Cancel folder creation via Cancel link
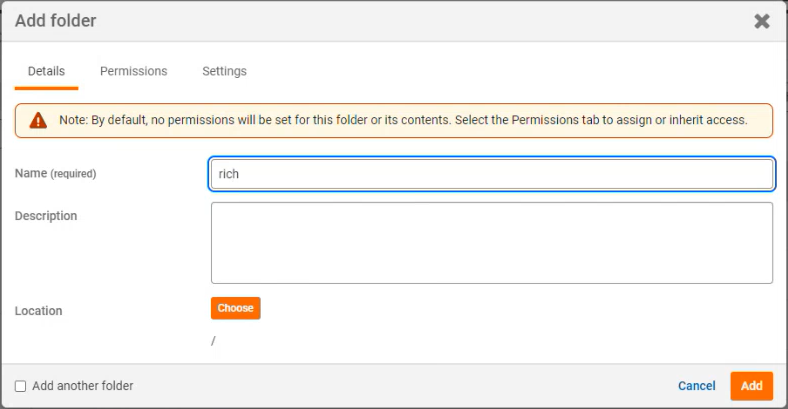 [x=696, y=386]
